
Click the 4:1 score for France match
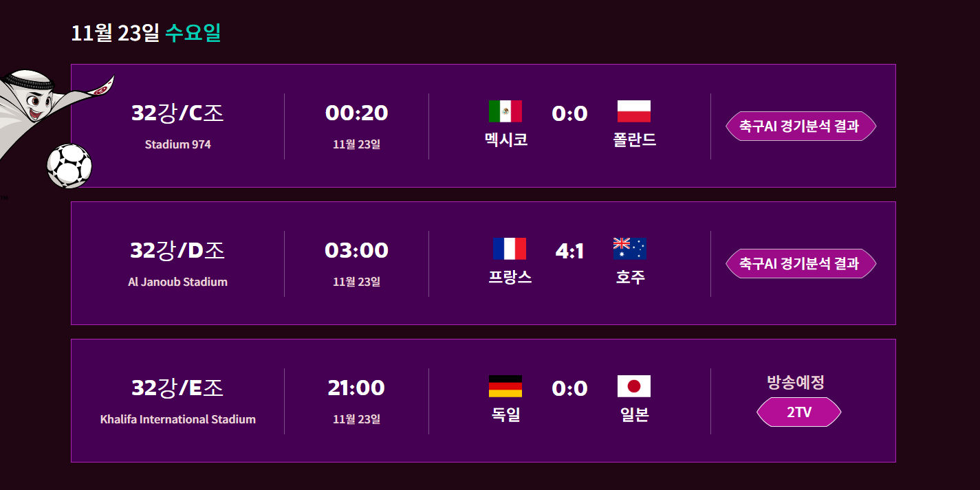pos(569,251)
